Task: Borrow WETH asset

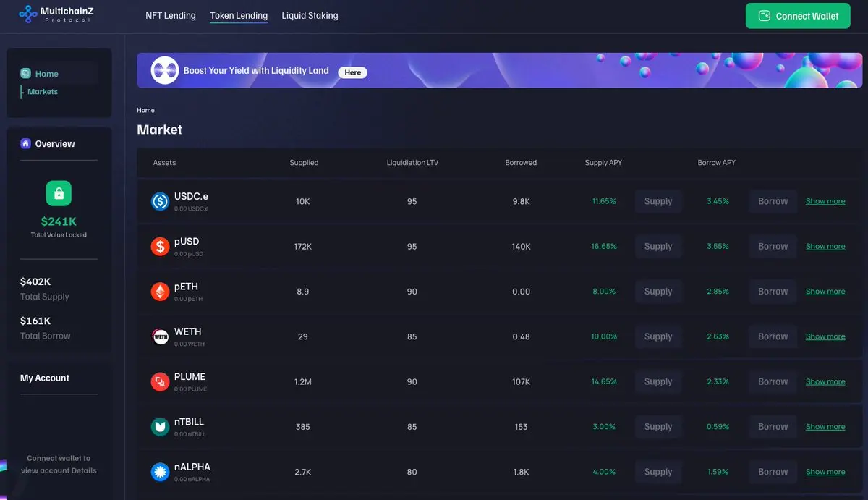Action: tap(773, 336)
